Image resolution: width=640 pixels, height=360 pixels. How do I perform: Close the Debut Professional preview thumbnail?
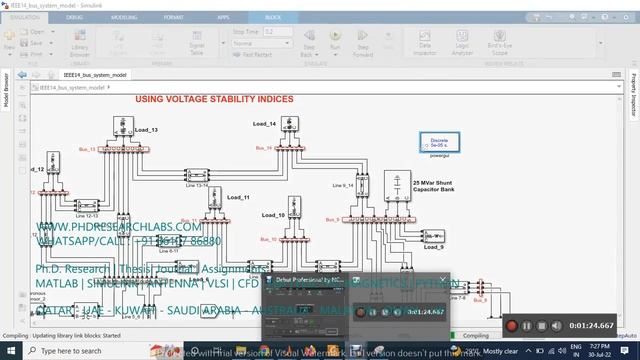pyautogui.click(x=442, y=280)
